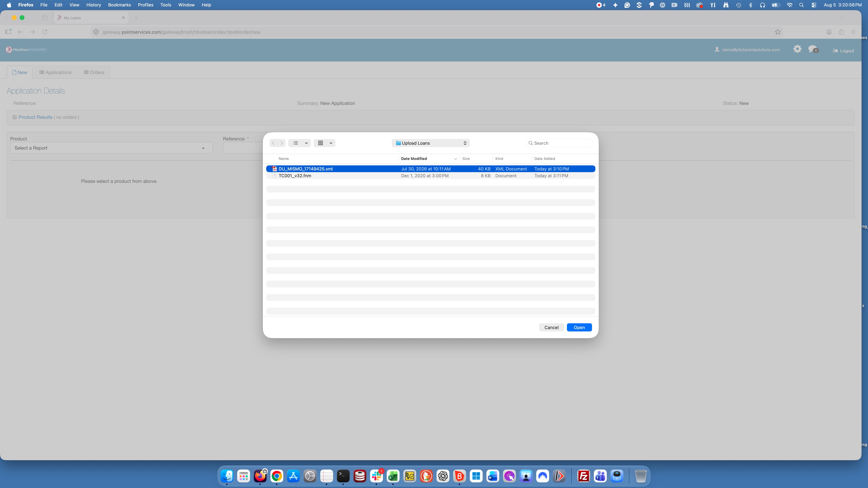Image resolution: width=868 pixels, height=488 pixels.
Task: Select the TC001_v32.fnm file
Action: (430, 176)
